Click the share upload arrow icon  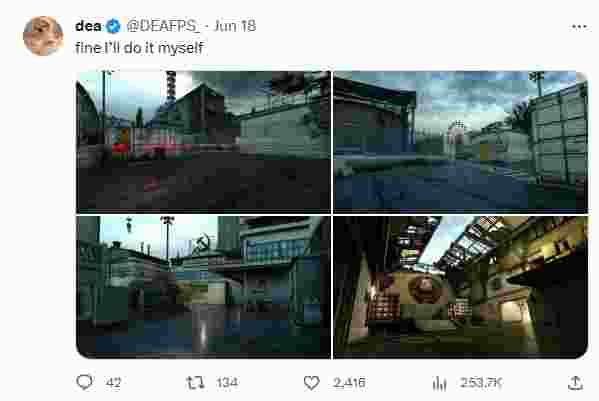click(575, 383)
